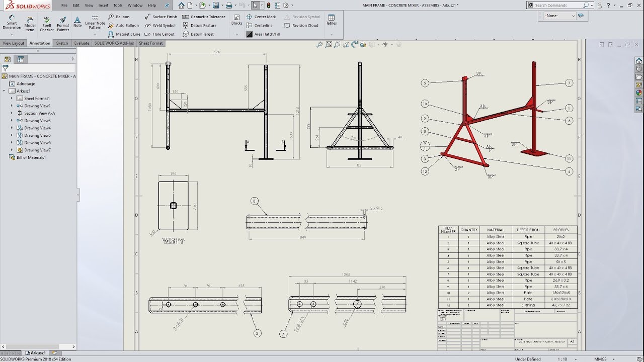Expand the Drawing View1 tree node

(x=12, y=106)
